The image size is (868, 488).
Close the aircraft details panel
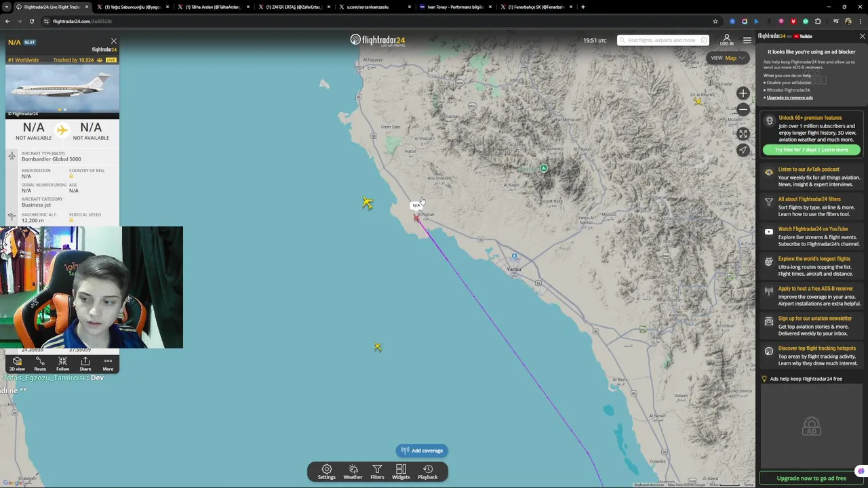click(x=113, y=41)
